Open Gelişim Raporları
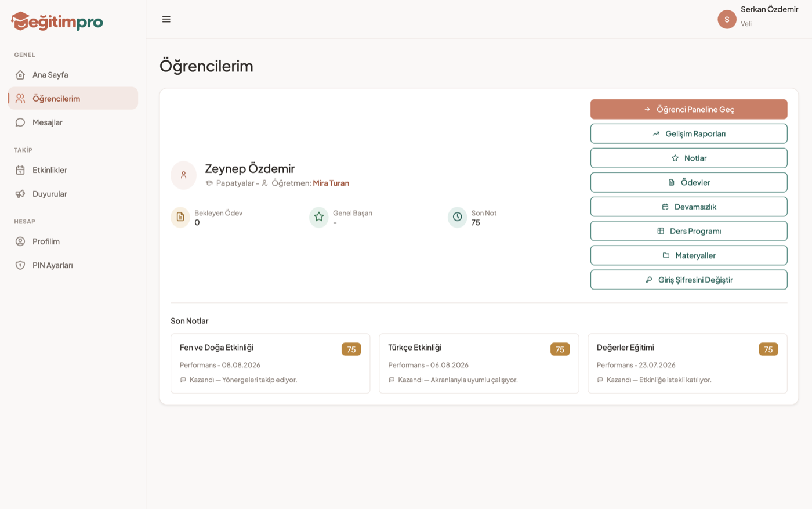Screen dimensions: 812x509 click(689, 133)
